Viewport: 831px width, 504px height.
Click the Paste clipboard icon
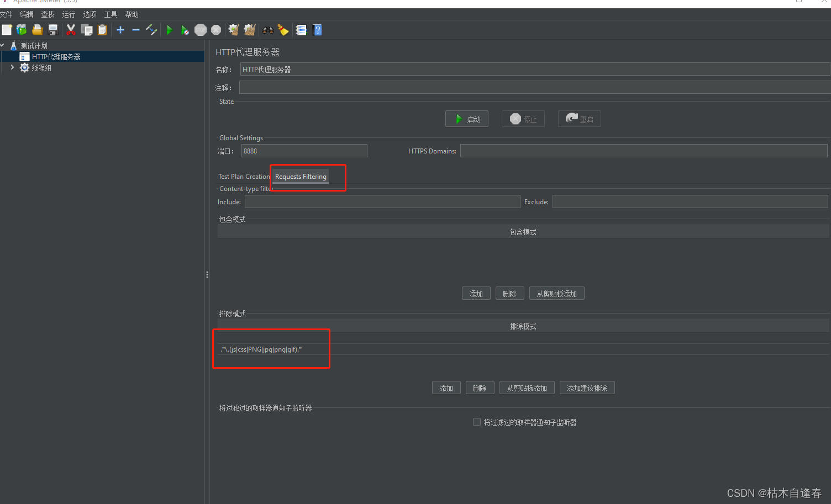pos(102,30)
